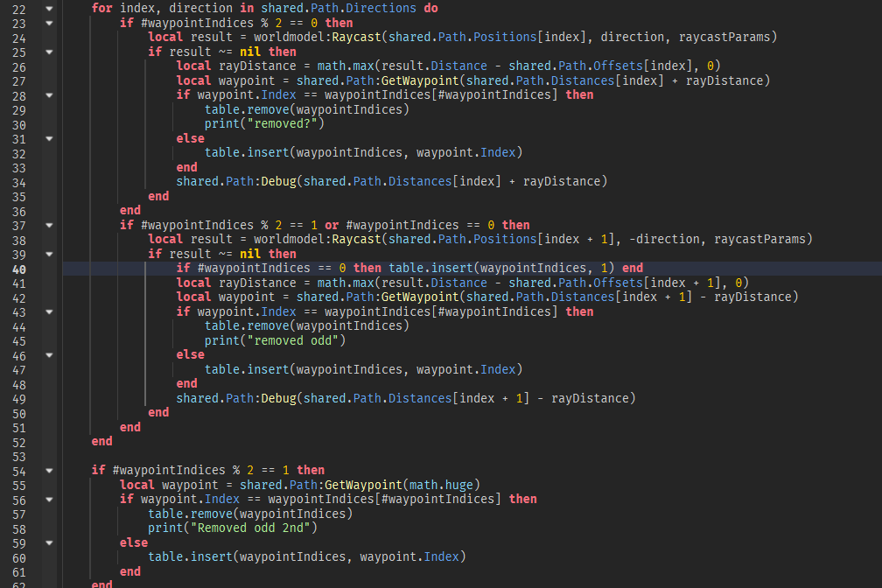Collapse the nested nil check on line 39
This screenshot has width=882, height=588.
click(x=48, y=253)
